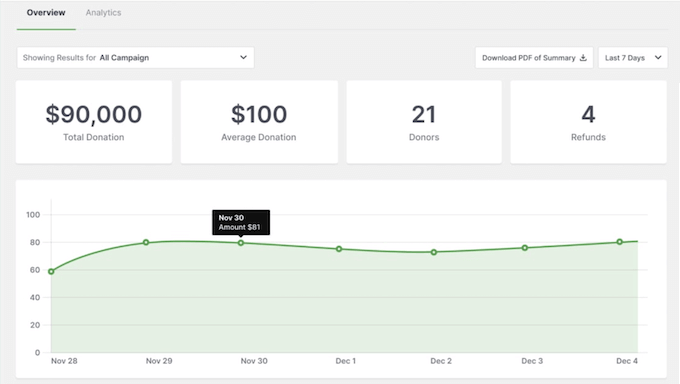The height and width of the screenshot is (384, 680).
Task: Click the Nov 30 data point under tooltip
Action: [241, 243]
